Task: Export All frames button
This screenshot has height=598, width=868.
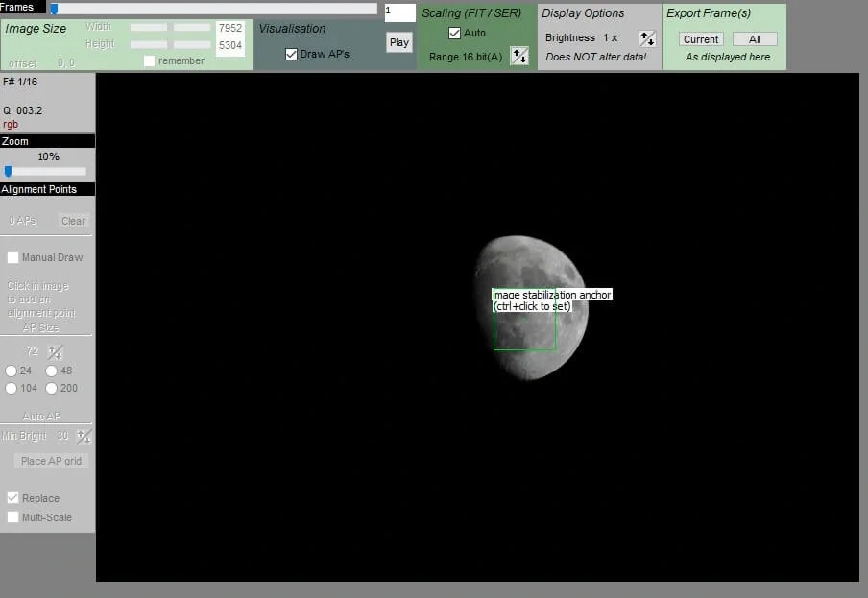Action: tap(755, 39)
